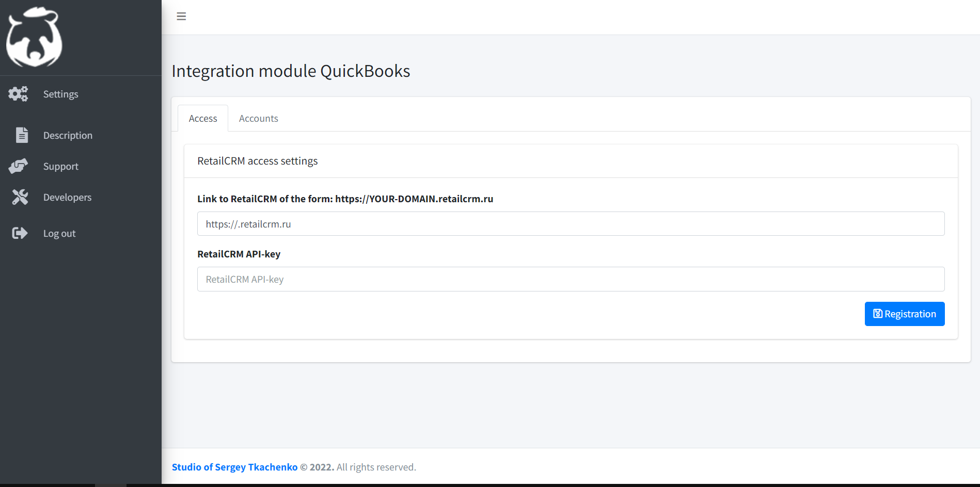This screenshot has height=487, width=980.
Task: Switch to the Access tab
Action: pos(203,118)
